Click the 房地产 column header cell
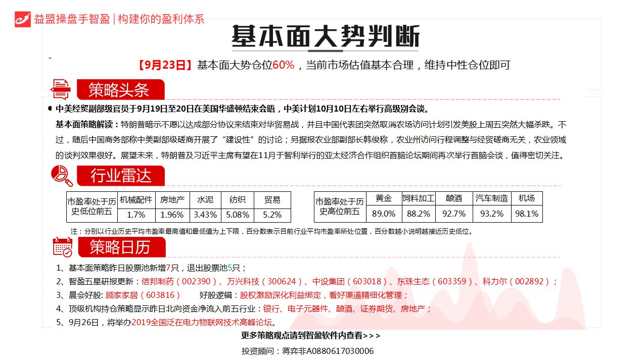Viewport: 644px width, 363px height. click(172, 199)
